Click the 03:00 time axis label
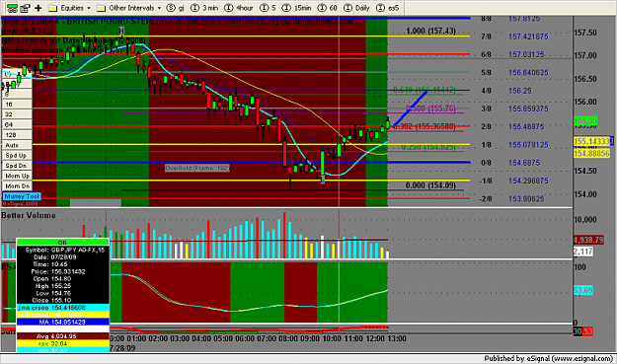This screenshot has width=617, height=364. [180, 338]
